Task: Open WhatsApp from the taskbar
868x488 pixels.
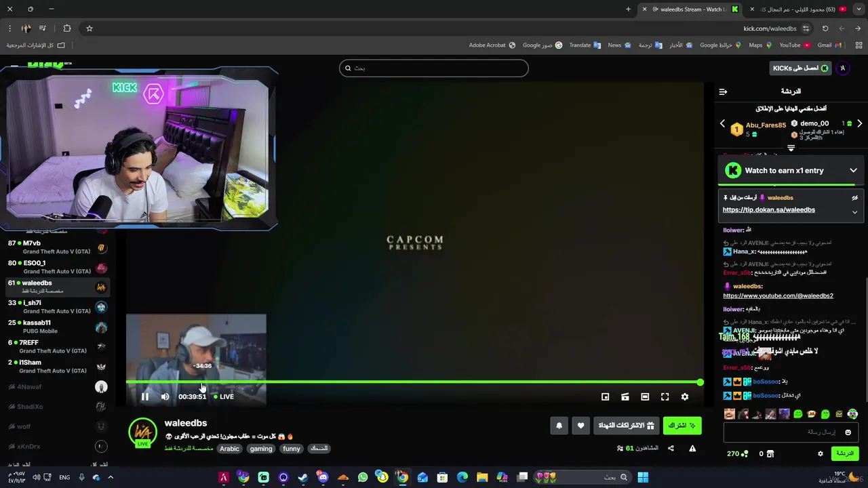Action: coord(363,477)
